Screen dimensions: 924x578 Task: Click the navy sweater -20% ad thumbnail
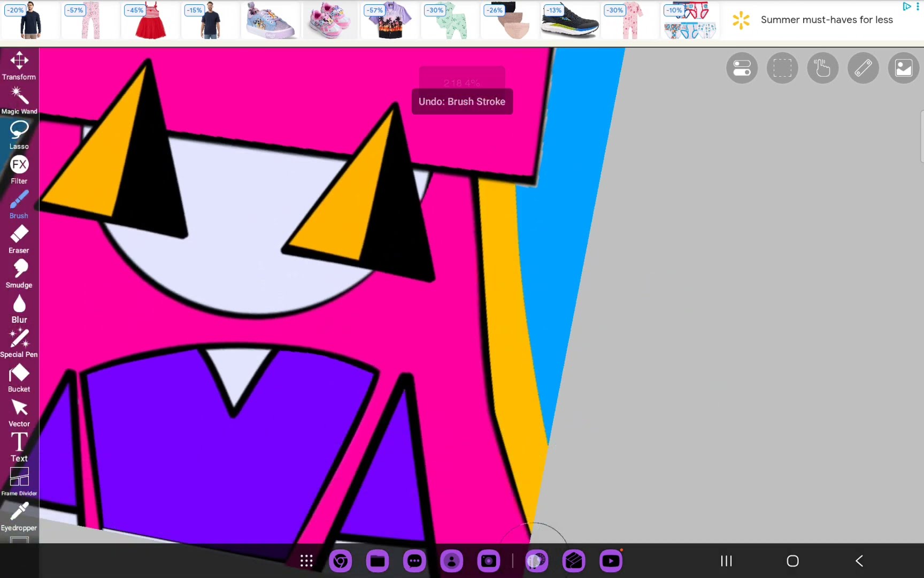point(30,20)
